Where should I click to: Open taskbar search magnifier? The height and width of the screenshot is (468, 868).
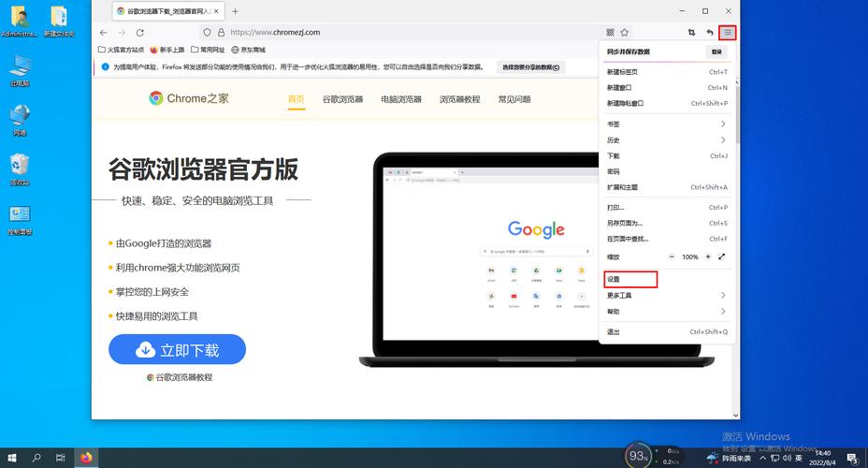click(36, 458)
